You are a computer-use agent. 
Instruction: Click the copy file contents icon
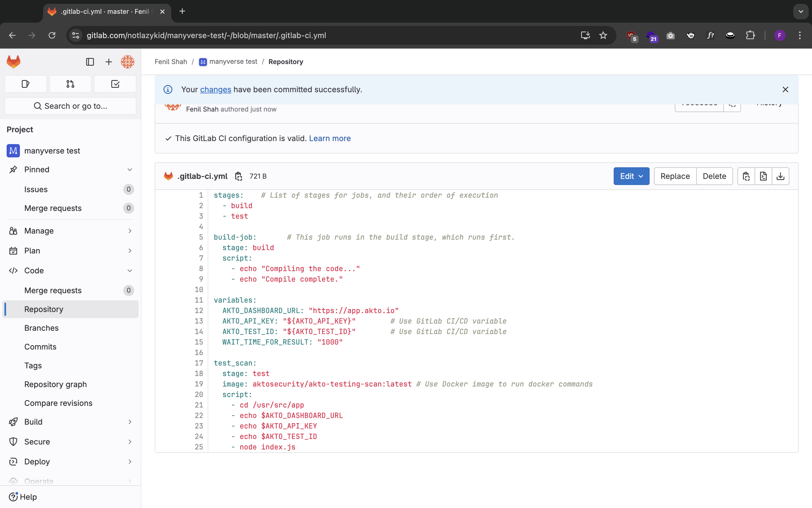pos(746,176)
